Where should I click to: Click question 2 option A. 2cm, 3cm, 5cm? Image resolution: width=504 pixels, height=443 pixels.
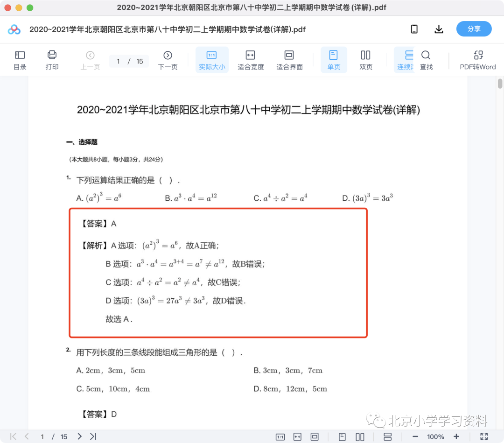click(x=111, y=370)
